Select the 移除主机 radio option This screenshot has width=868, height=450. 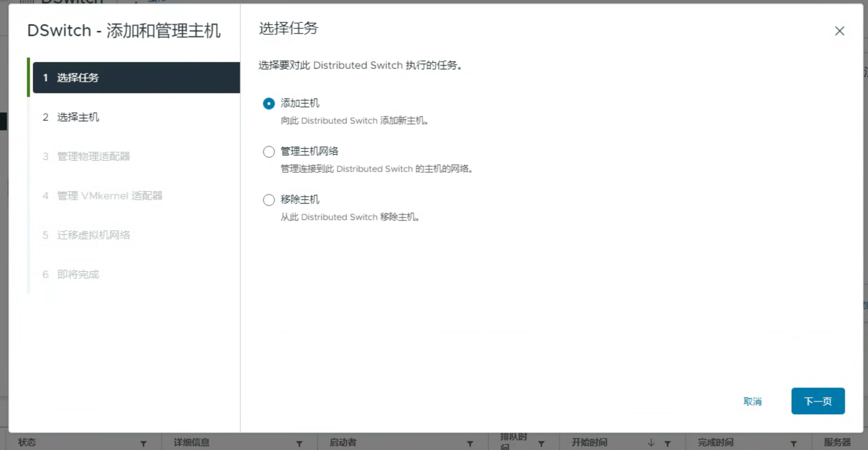(x=269, y=200)
